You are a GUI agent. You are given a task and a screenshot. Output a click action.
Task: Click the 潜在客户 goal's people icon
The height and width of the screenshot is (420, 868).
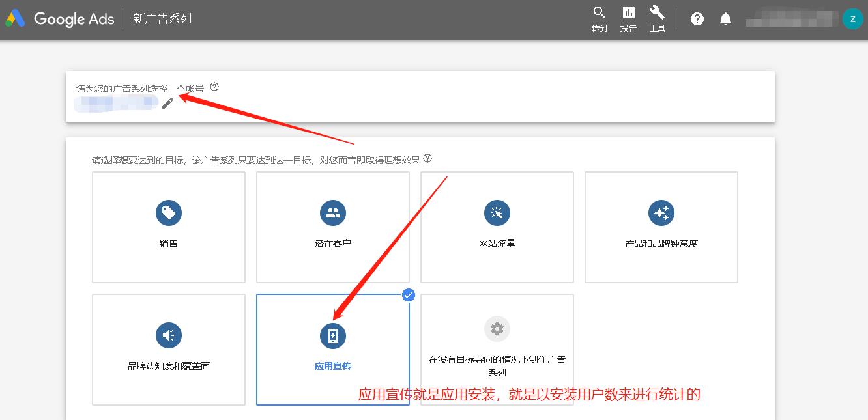click(332, 212)
